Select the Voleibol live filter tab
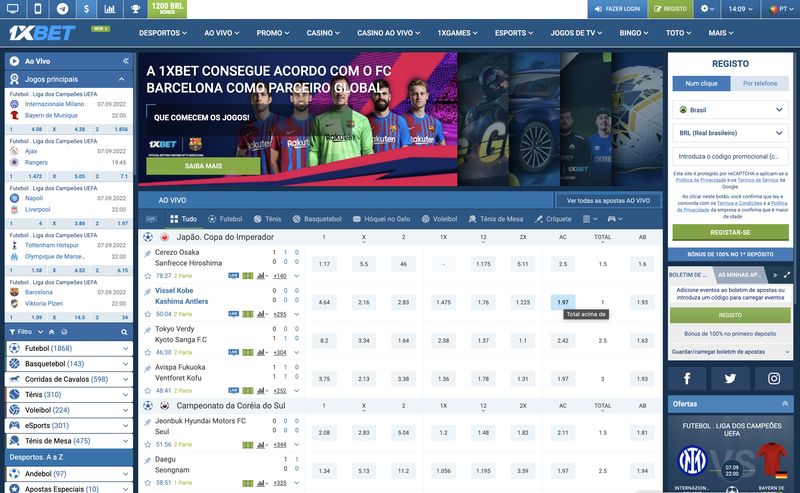 tap(439, 219)
